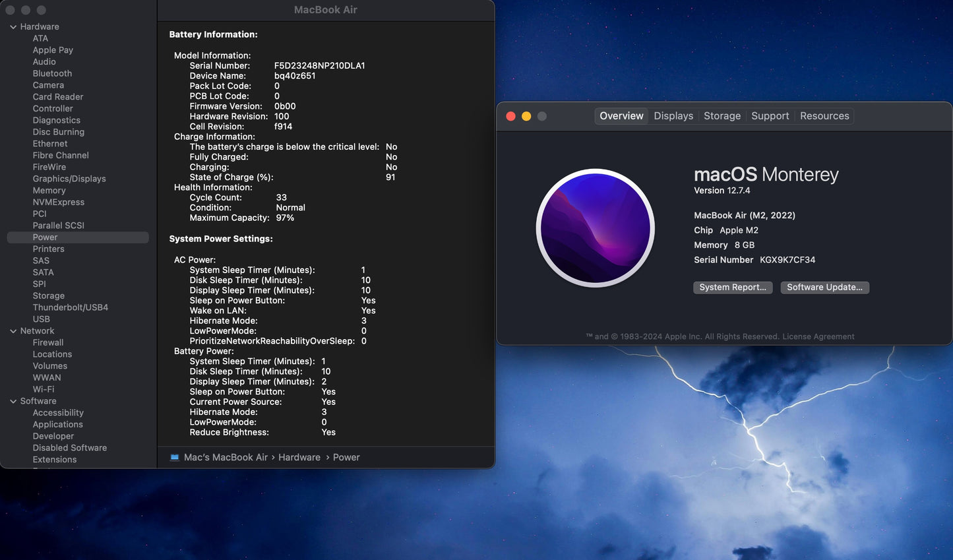Switch to the Displays tab
The width and height of the screenshot is (953, 560).
point(673,116)
